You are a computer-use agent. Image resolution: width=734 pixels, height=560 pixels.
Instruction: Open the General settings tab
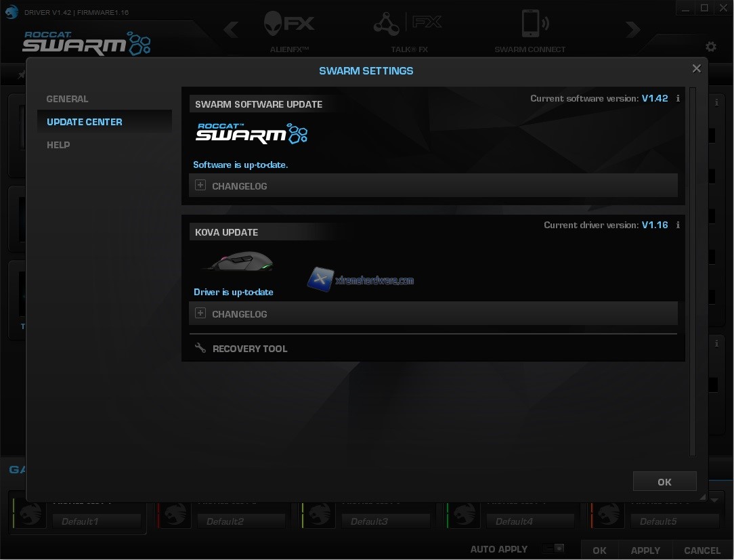(67, 99)
